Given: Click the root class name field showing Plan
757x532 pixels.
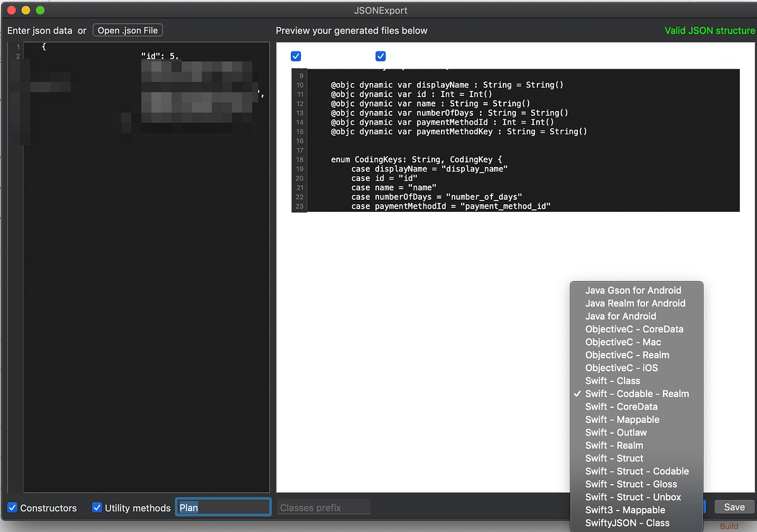Looking at the screenshot, I should (223, 507).
